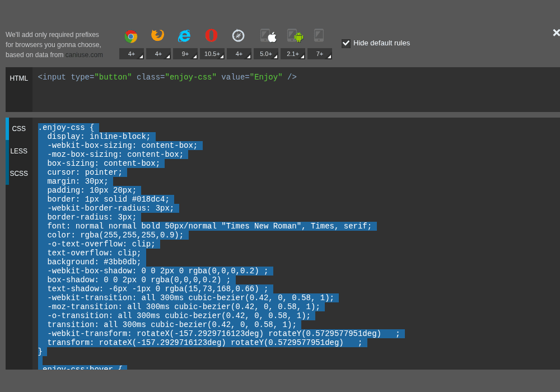Click the font Times New Roman line
Image resolution: width=560 pixels, height=392 pixels.
[x=209, y=226]
